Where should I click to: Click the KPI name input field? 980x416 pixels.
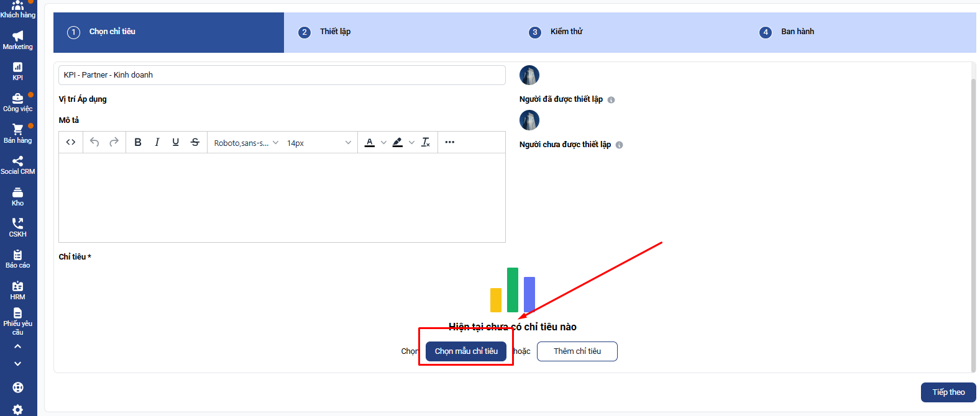(x=282, y=75)
